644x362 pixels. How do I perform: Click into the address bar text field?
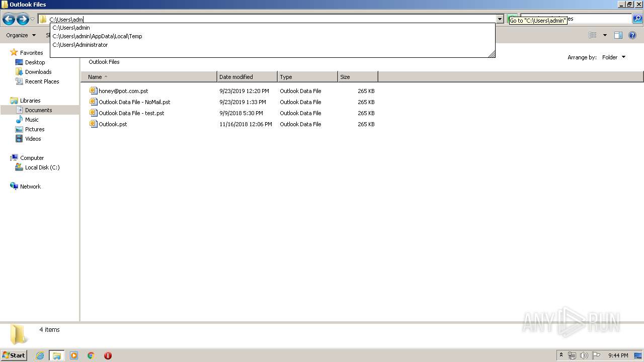coord(272,20)
